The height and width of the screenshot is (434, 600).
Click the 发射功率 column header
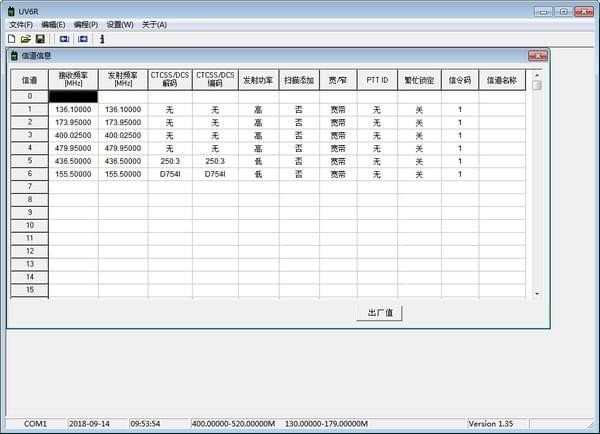(258, 80)
